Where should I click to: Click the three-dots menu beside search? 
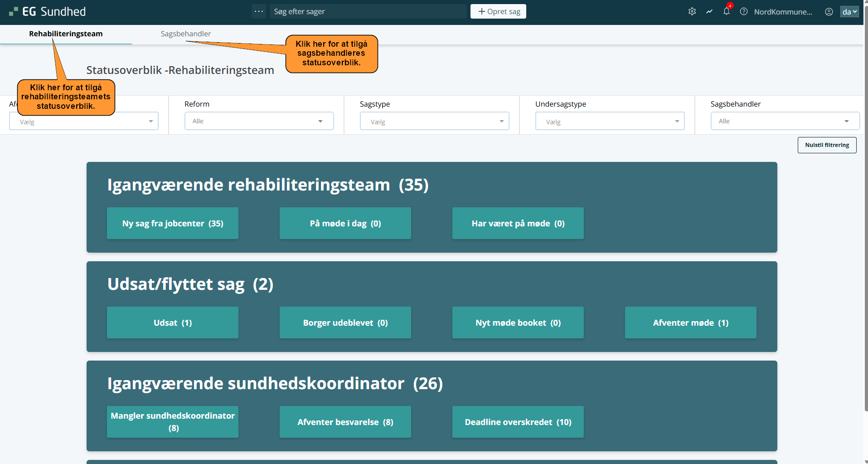coord(259,11)
